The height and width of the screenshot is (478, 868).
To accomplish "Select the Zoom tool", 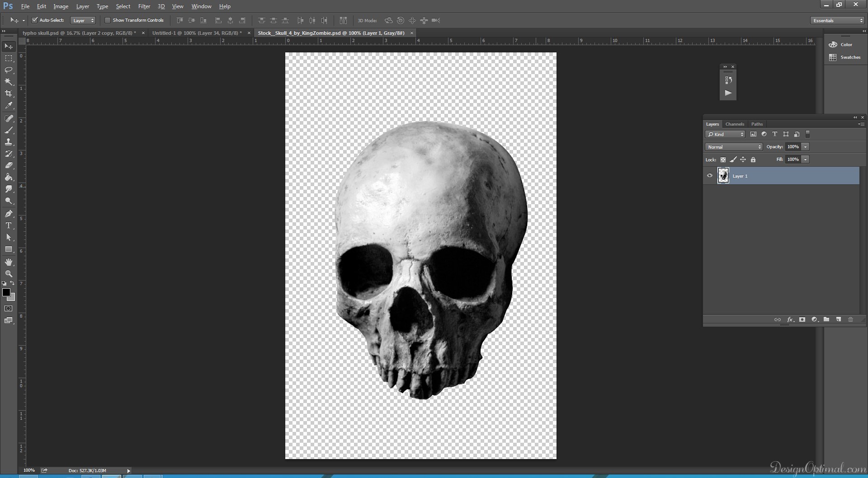I will pyautogui.click(x=9, y=274).
